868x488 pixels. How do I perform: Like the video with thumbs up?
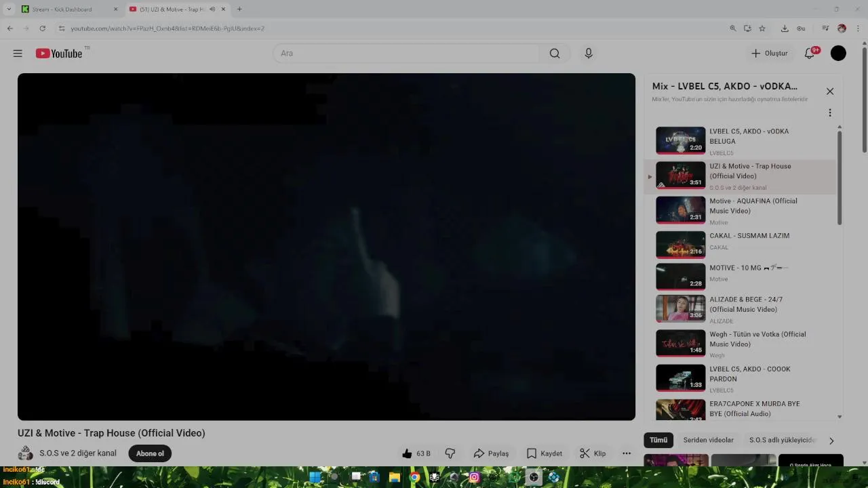pyautogui.click(x=416, y=453)
